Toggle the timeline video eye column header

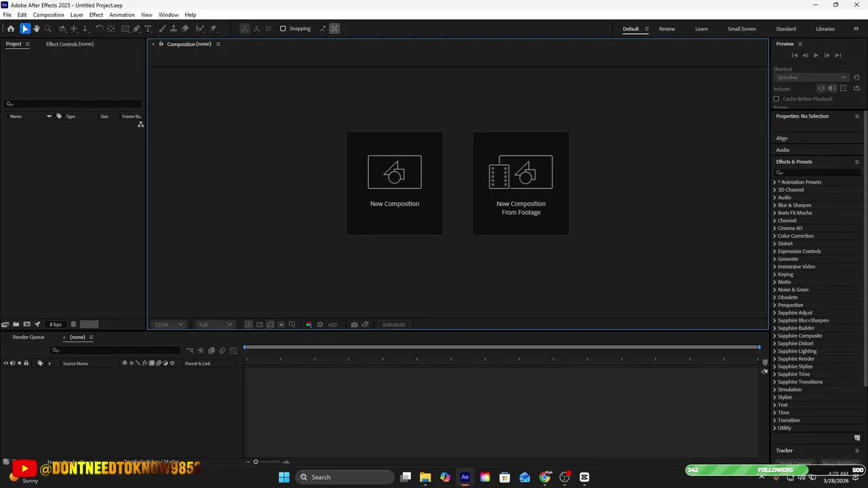6,363
